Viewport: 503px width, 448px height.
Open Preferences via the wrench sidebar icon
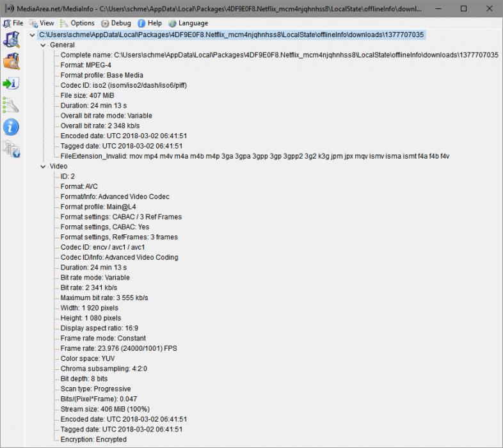12,105
